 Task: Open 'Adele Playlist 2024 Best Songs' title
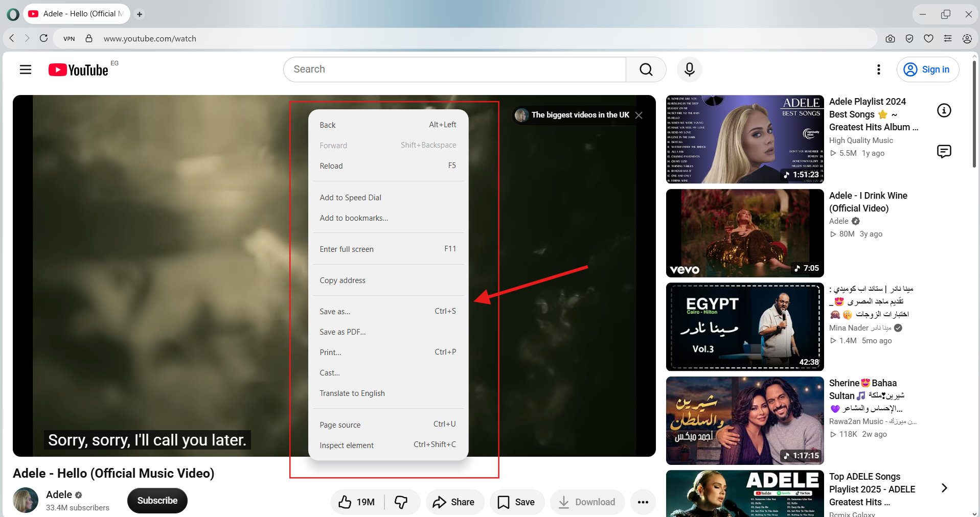[x=874, y=114]
